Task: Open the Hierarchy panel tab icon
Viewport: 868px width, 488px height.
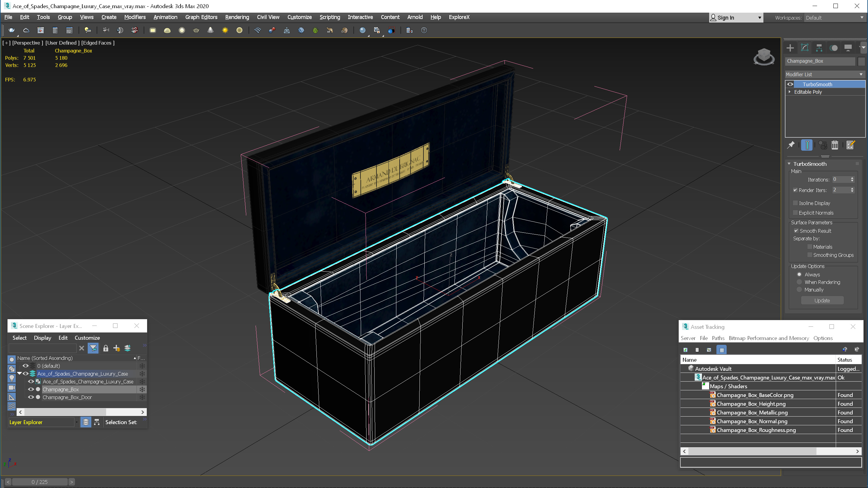Action: tap(819, 48)
